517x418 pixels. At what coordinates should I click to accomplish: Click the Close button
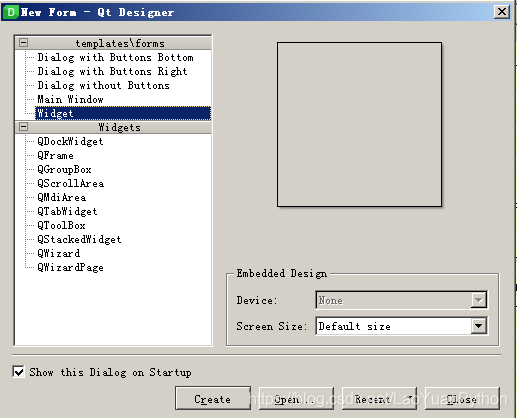pyautogui.click(x=462, y=399)
